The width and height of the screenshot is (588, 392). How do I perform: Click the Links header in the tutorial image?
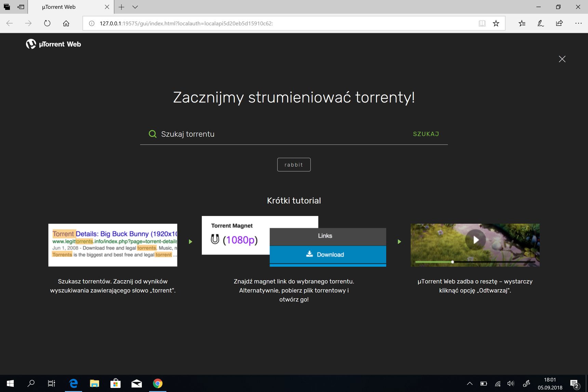point(328,236)
